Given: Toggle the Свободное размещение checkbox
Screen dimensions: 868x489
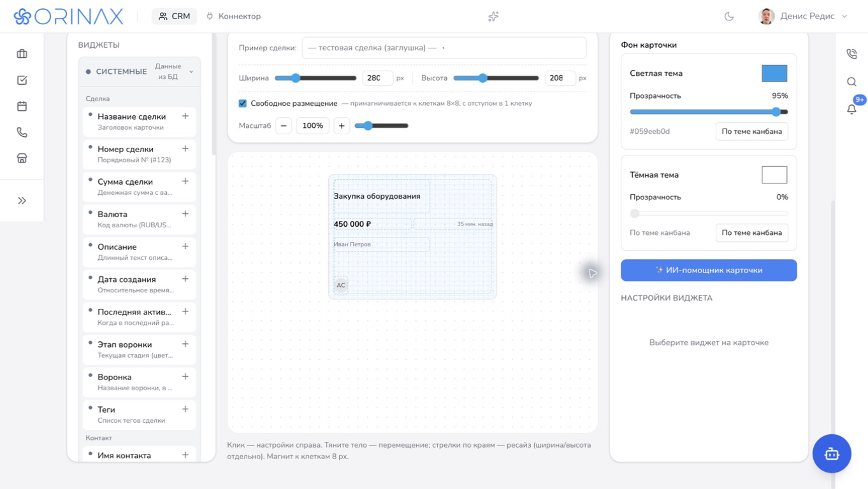Looking at the screenshot, I should pyautogui.click(x=243, y=103).
